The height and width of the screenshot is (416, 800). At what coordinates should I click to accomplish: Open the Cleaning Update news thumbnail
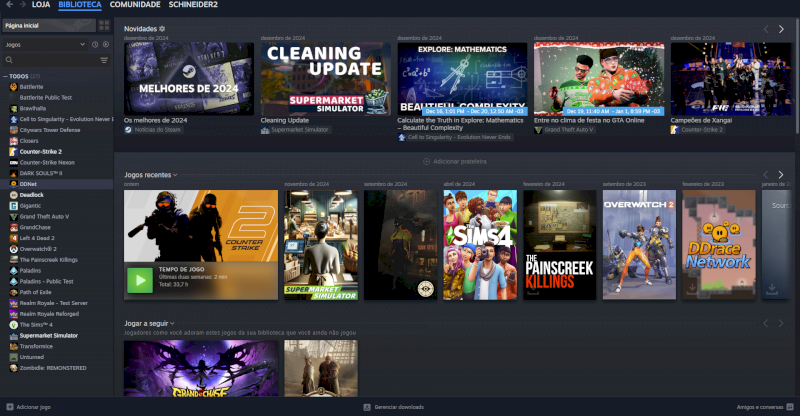326,79
